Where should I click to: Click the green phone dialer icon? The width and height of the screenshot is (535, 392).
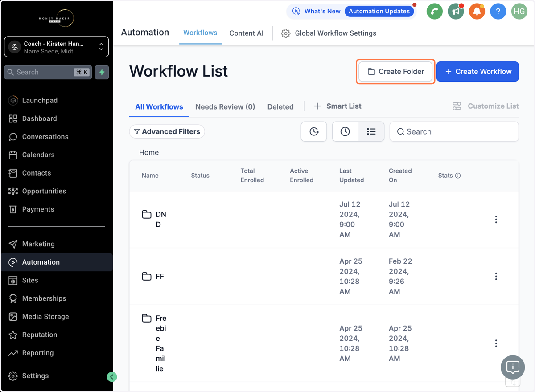tap(435, 12)
